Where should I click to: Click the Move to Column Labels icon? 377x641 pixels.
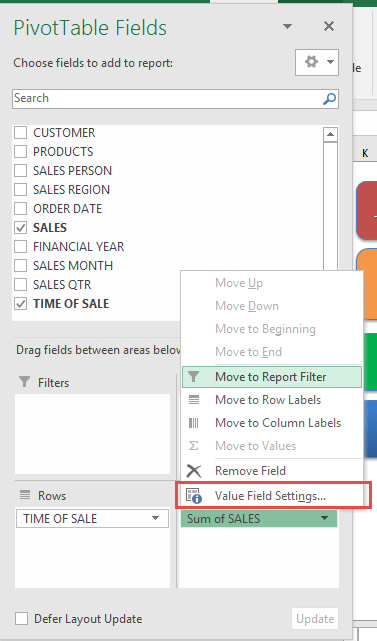point(194,423)
